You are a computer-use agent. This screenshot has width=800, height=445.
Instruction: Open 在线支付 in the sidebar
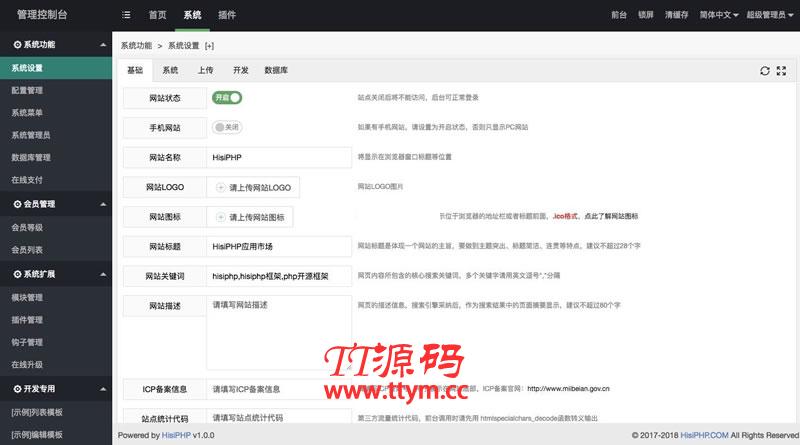point(56,180)
